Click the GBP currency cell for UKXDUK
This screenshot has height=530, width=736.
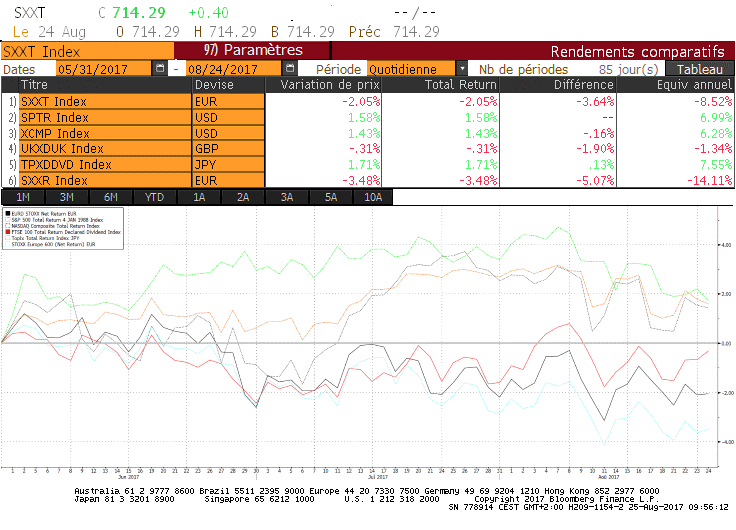tap(229, 149)
